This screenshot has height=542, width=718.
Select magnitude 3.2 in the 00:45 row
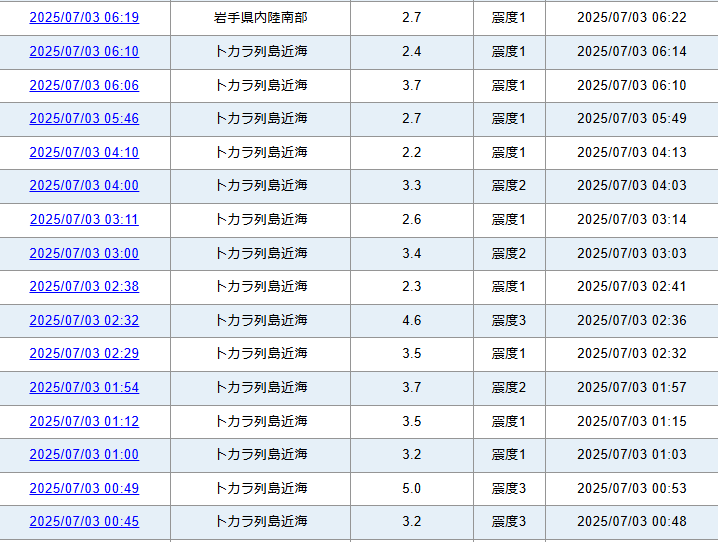click(412, 521)
